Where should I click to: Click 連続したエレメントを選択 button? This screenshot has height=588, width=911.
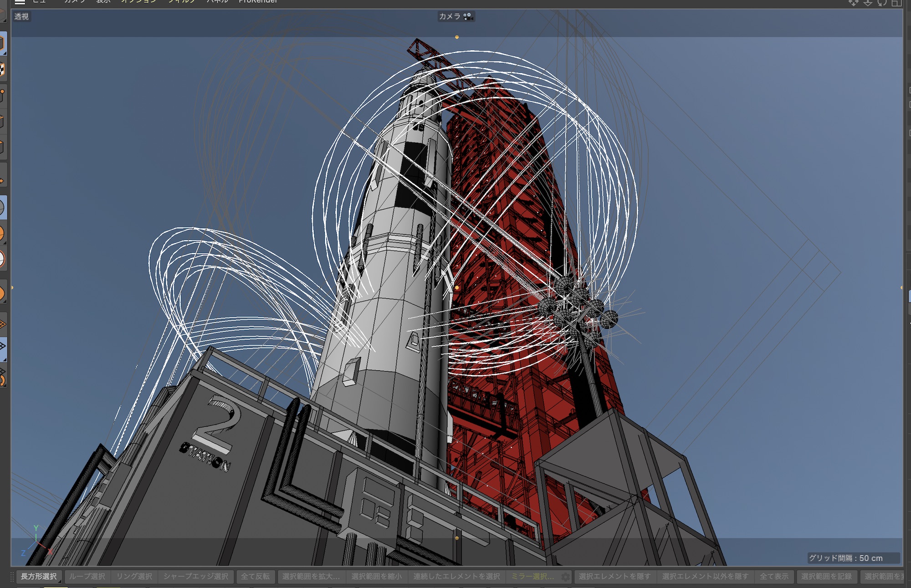[x=456, y=577]
